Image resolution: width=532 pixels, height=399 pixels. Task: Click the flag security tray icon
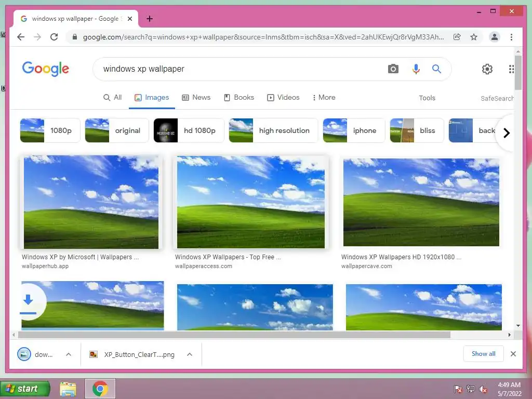point(458,389)
